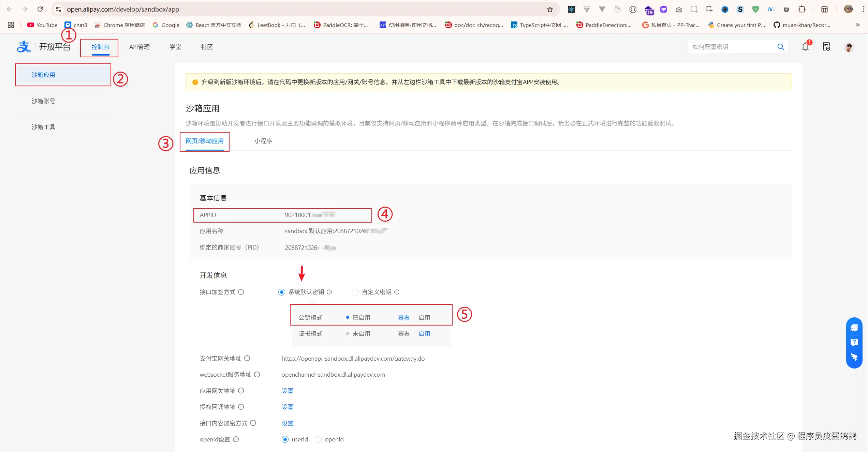Click 查看 for 证书模式 row
Viewport: 868px width, 452px height.
404,333
